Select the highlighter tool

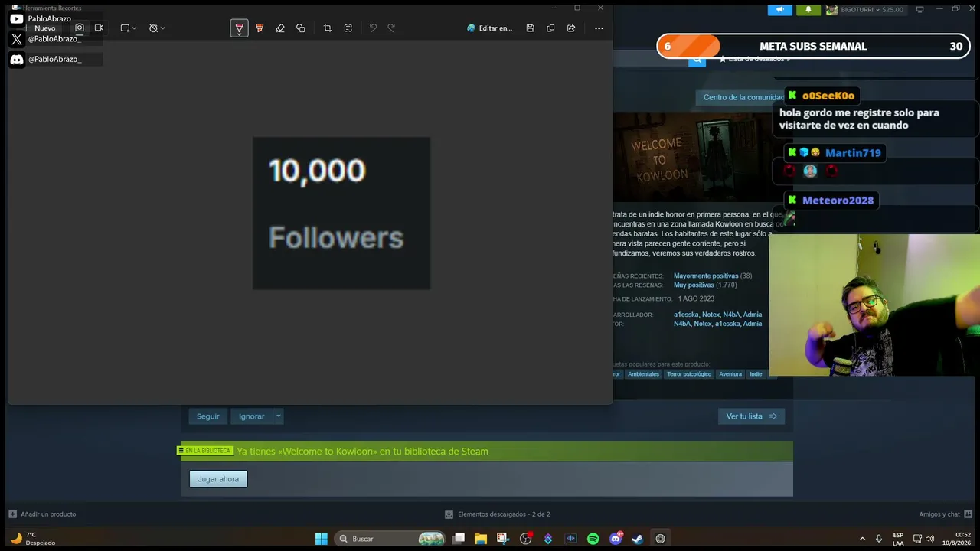coord(260,28)
